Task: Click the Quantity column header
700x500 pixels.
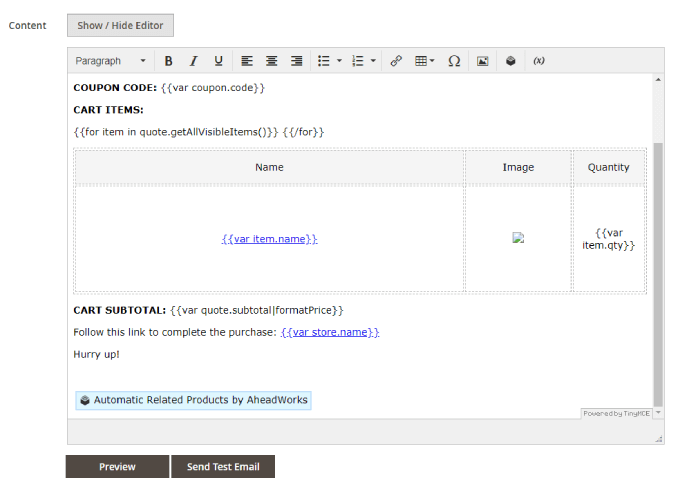Action: click(x=608, y=167)
